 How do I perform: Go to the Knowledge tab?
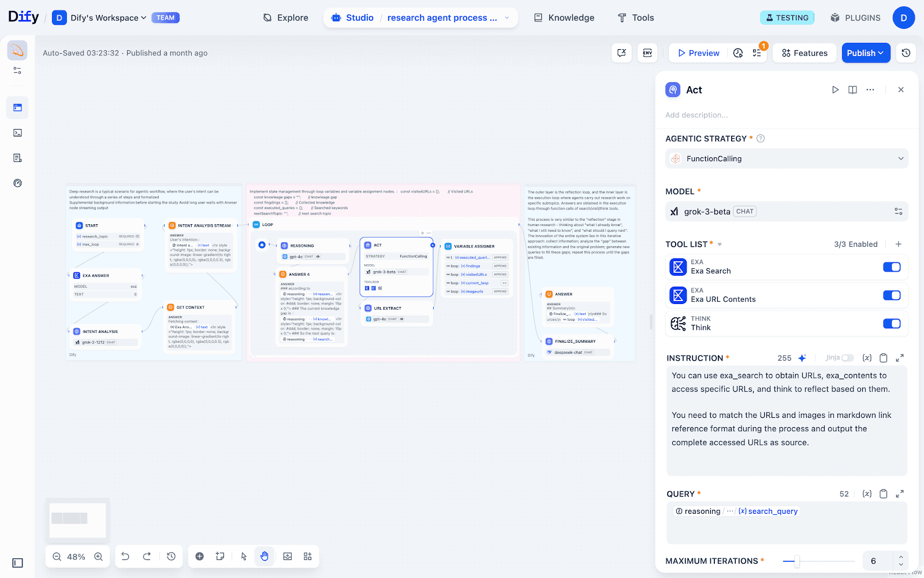pyautogui.click(x=564, y=18)
